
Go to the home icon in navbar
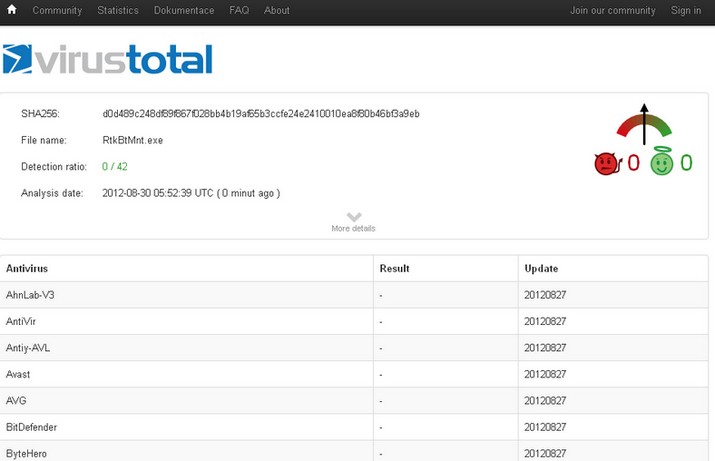coord(12,10)
